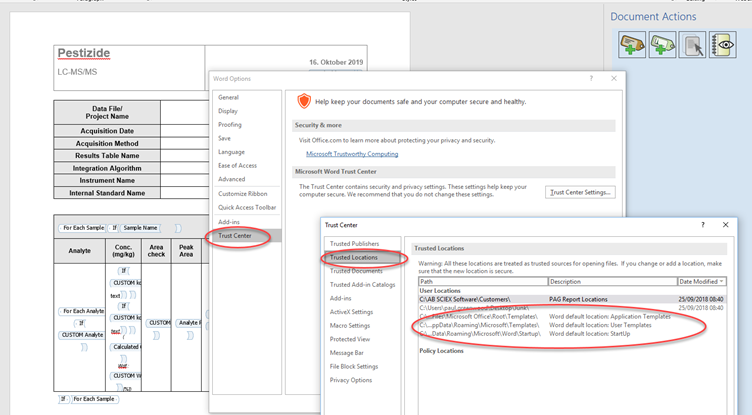Click the notebook with eye preview icon

click(x=723, y=45)
